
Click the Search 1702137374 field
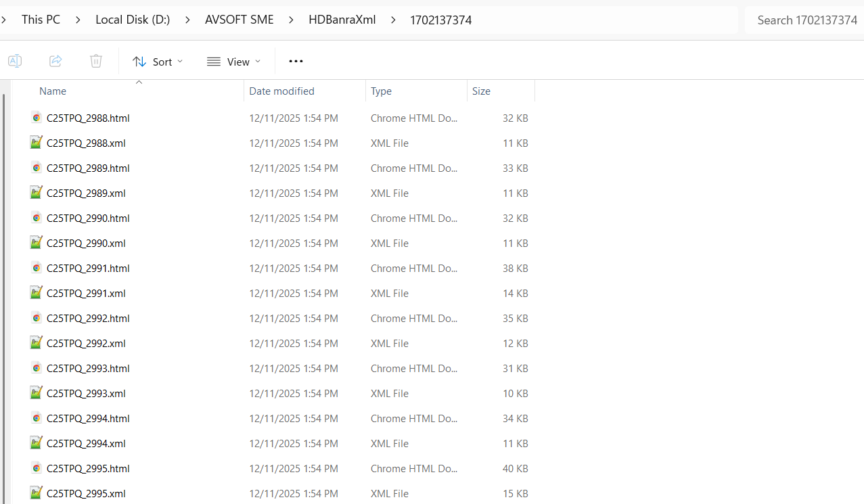tap(805, 20)
